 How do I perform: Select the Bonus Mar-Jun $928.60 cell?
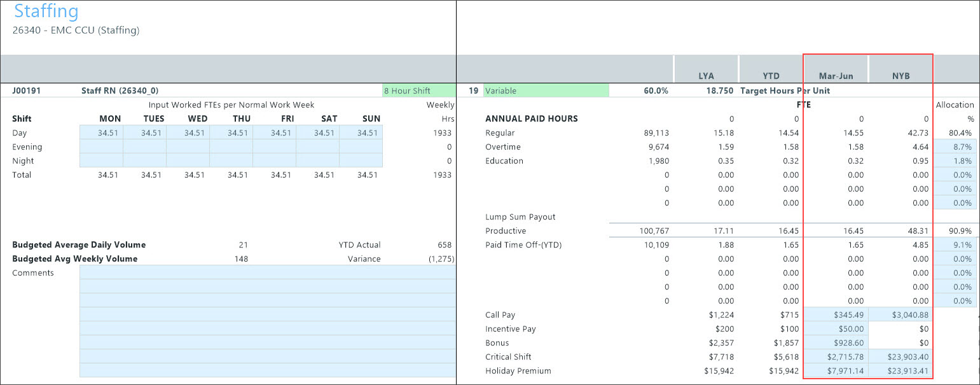coord(836,343)
